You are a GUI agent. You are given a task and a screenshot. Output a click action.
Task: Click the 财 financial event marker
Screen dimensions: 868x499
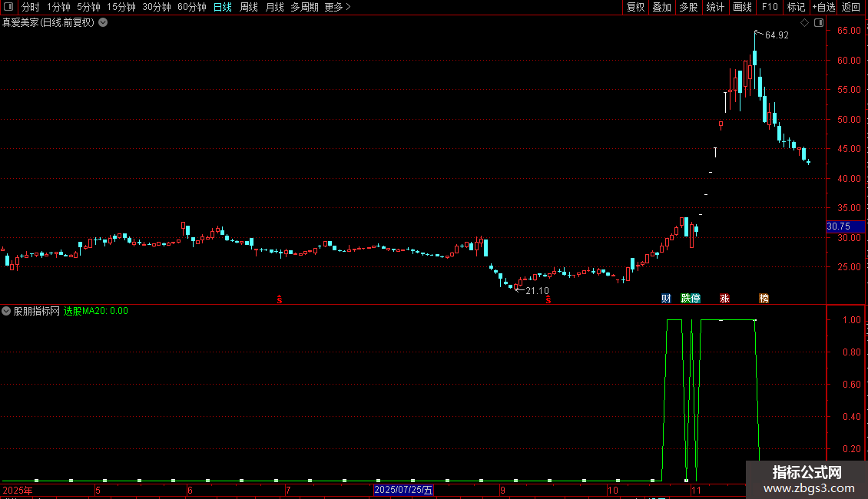click(666, 298)
